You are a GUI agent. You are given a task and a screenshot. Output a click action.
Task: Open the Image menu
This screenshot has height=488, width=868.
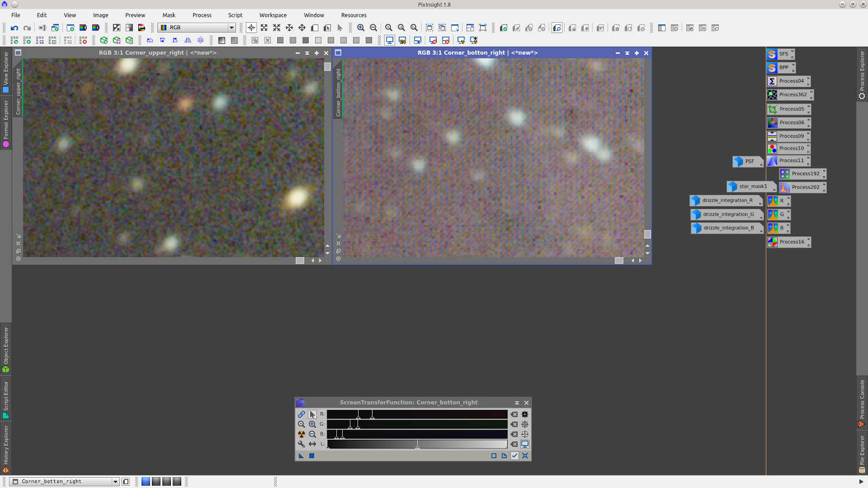[x=100, y=15]
